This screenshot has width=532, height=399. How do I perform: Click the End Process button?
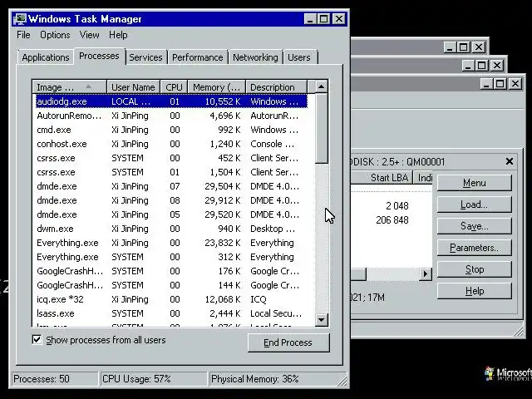coord(288,342)
